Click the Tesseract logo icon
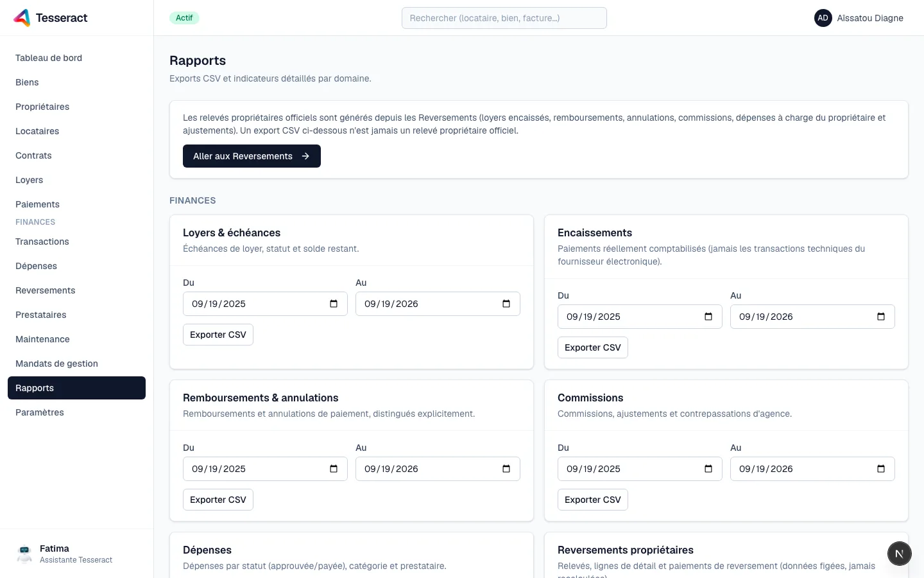924x578 pixels. point(22,18)
